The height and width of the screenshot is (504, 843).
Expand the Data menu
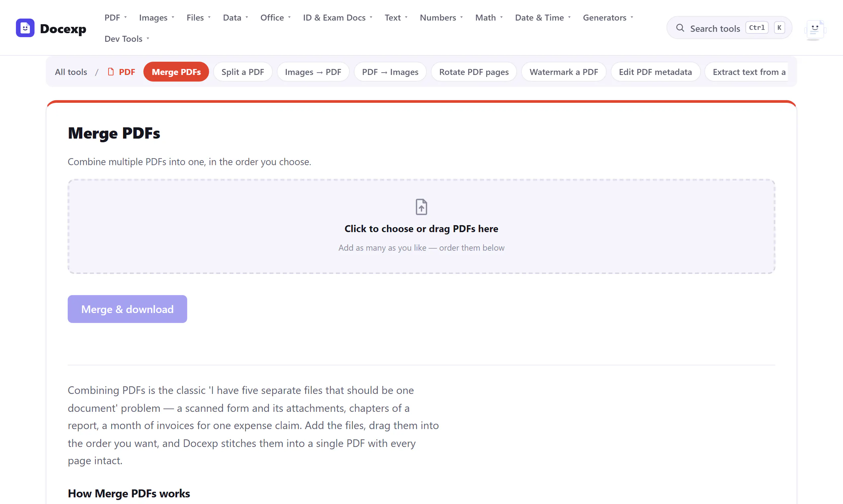(236, 17)
